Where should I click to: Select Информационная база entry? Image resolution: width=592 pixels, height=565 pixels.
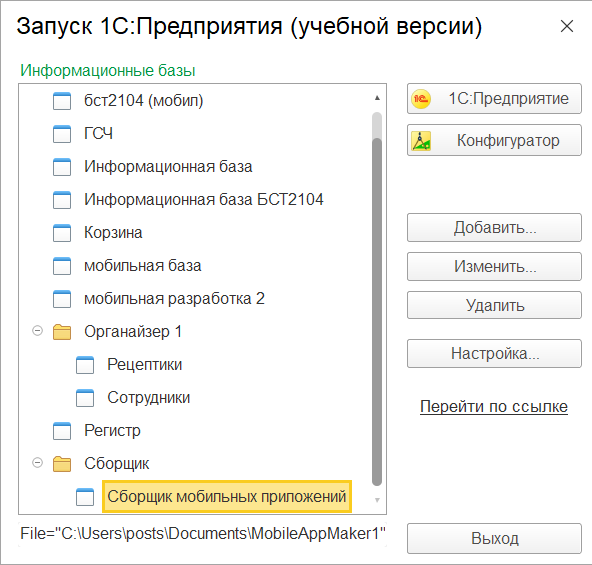168,167
